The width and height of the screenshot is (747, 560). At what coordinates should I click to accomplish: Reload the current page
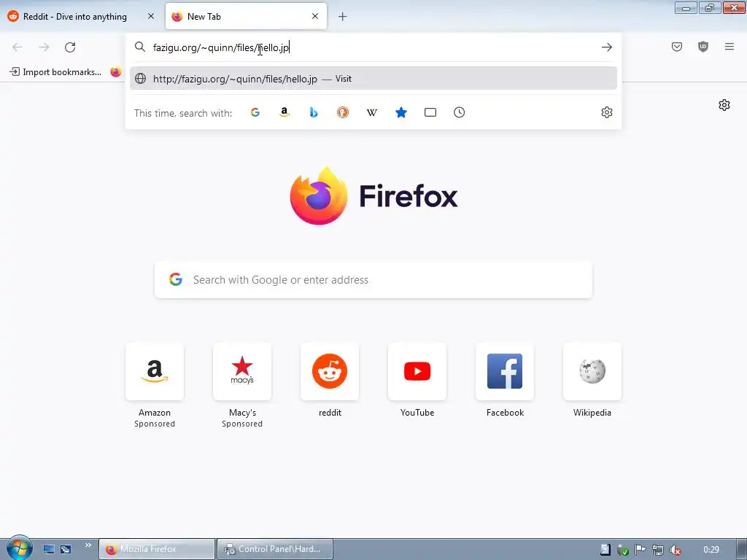[70, 47]
